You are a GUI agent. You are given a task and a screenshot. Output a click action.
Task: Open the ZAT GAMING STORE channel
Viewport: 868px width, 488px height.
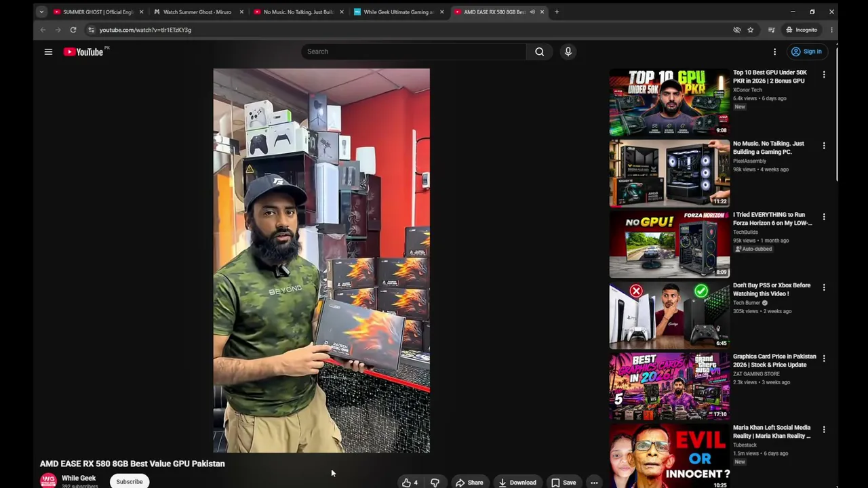(756, 373)
